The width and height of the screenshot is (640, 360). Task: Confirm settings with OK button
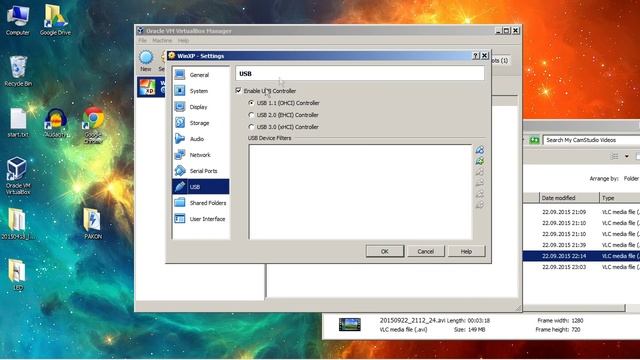384,251
